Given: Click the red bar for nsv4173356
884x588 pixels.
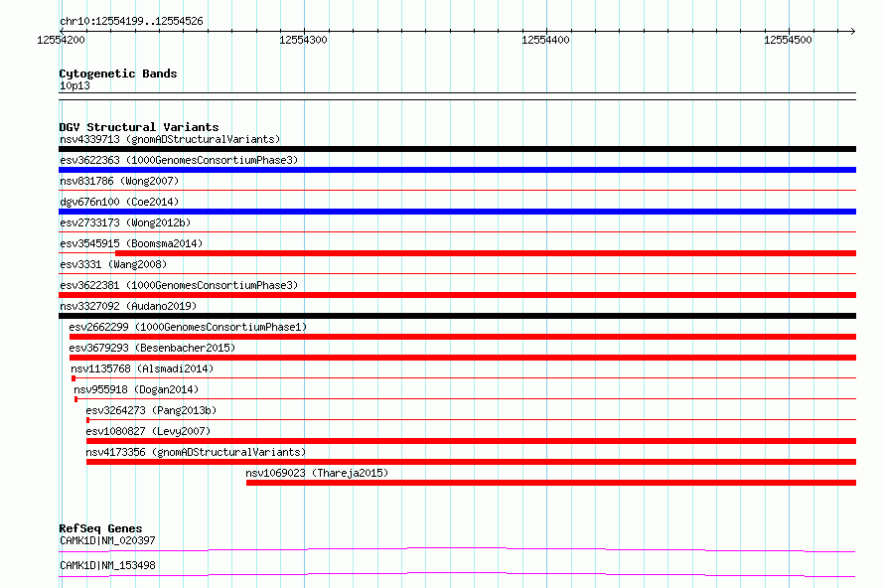Looking at the screenshot, I should click(x=472, y=462).
